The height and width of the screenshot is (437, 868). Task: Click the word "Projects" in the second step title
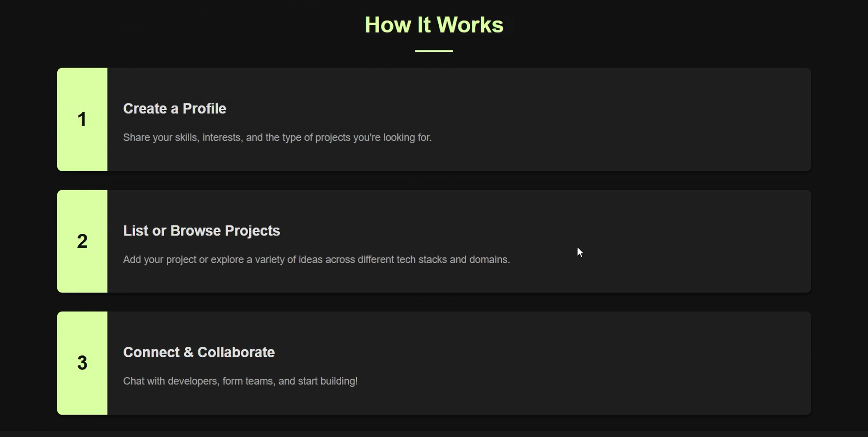click(253, 231)
